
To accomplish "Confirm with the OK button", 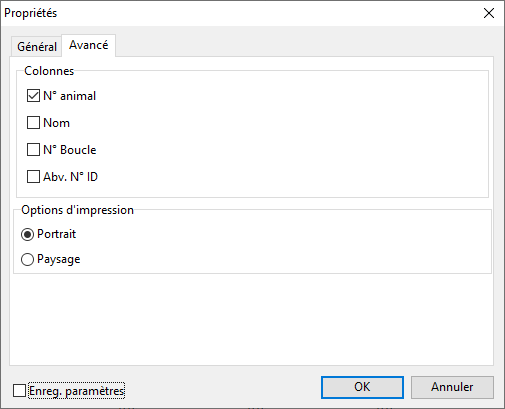I will click(x=362, y=387).
